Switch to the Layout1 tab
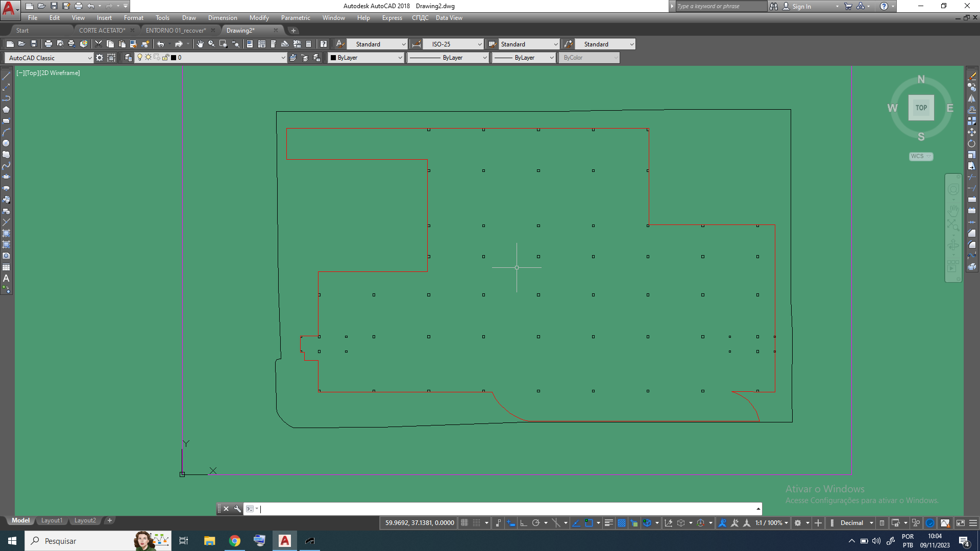This screenshot has width=980, height=551. coord(52,520)
